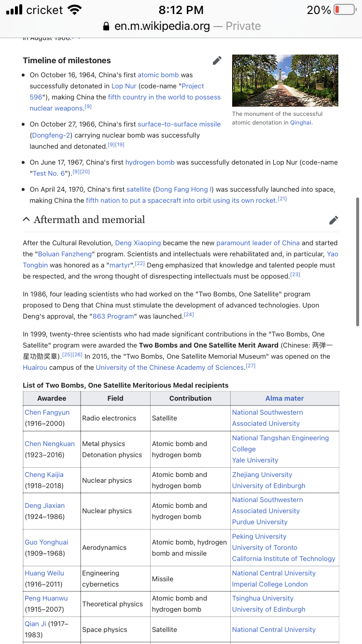Open the Imperial College London link
This screenshot has height=644, width=362.
pyautogui.click(x=270, y=584)
